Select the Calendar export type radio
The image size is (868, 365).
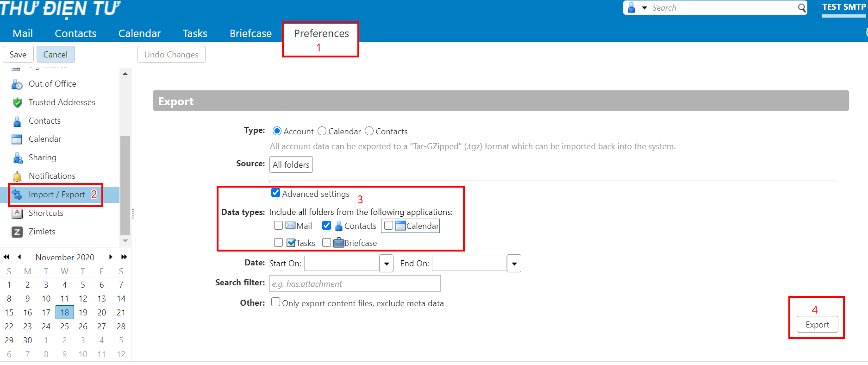(322, 131)
